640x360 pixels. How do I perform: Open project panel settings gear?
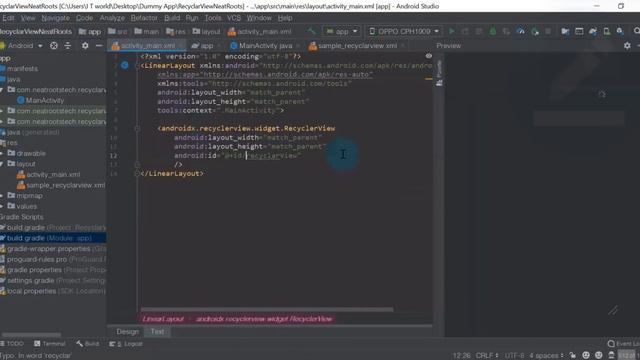[85, 46]
